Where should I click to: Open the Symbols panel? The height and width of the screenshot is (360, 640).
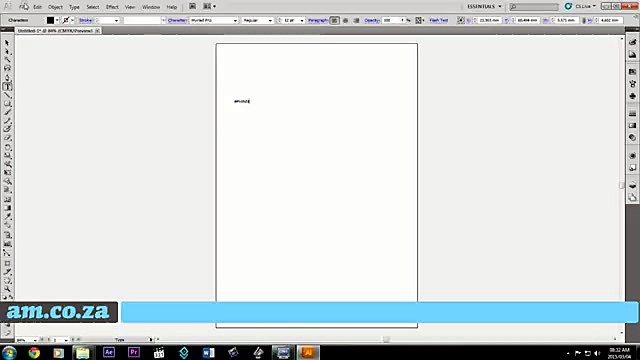click(632, 96)
